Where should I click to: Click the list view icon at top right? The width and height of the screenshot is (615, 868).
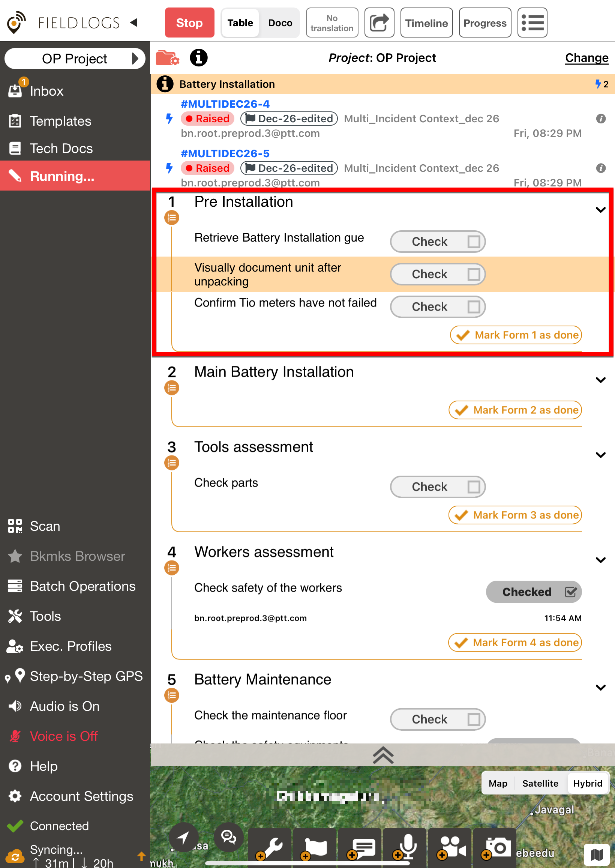[x=532, y=23]
